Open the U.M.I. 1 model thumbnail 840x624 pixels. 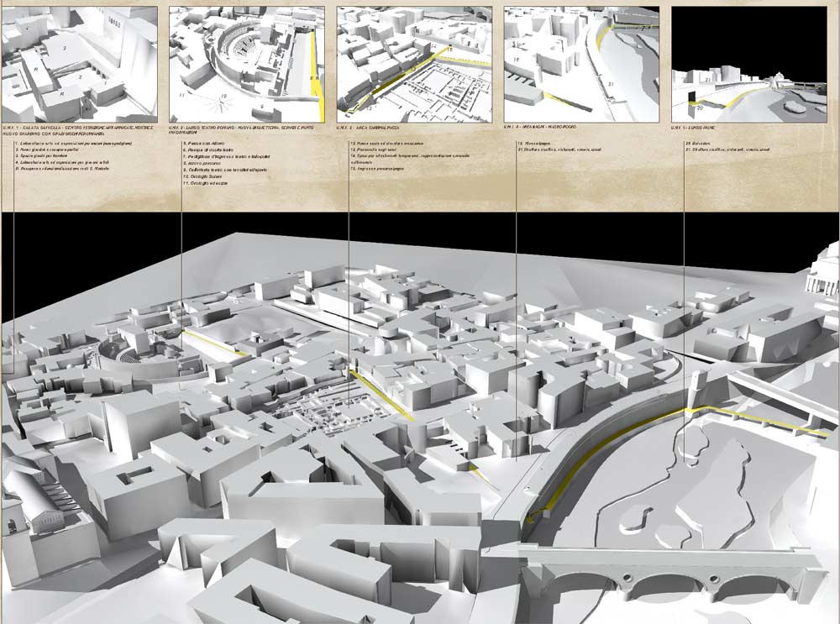(79, 64)
